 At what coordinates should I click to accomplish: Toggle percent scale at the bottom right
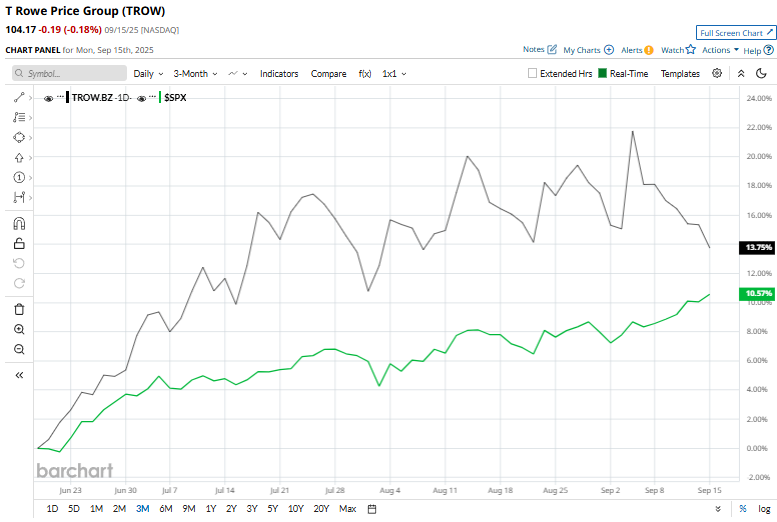pos(743,509)
